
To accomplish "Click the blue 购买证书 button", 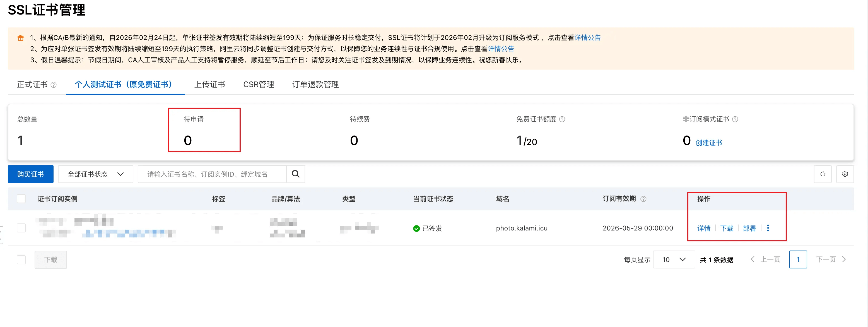I will coord(30,174).
